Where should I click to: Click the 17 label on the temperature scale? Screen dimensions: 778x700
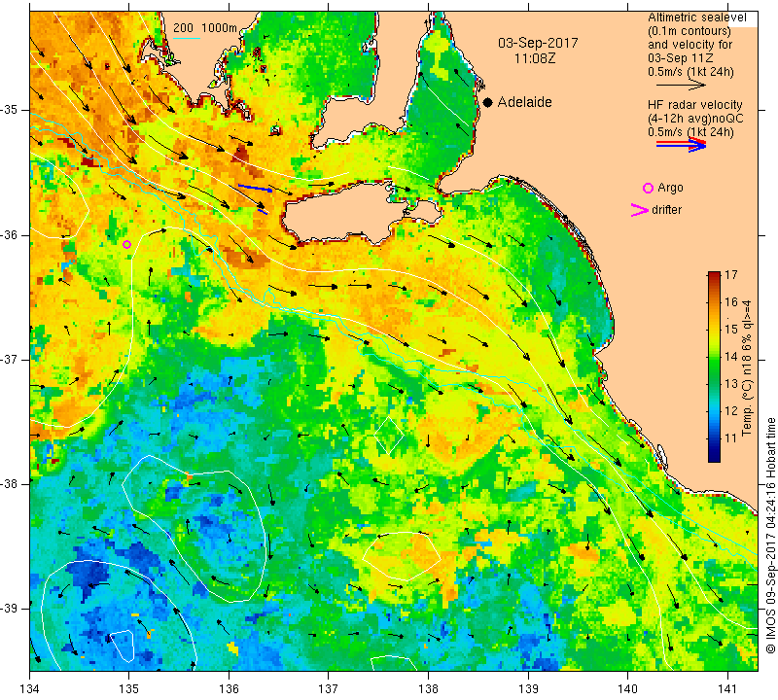pos(731,274)
